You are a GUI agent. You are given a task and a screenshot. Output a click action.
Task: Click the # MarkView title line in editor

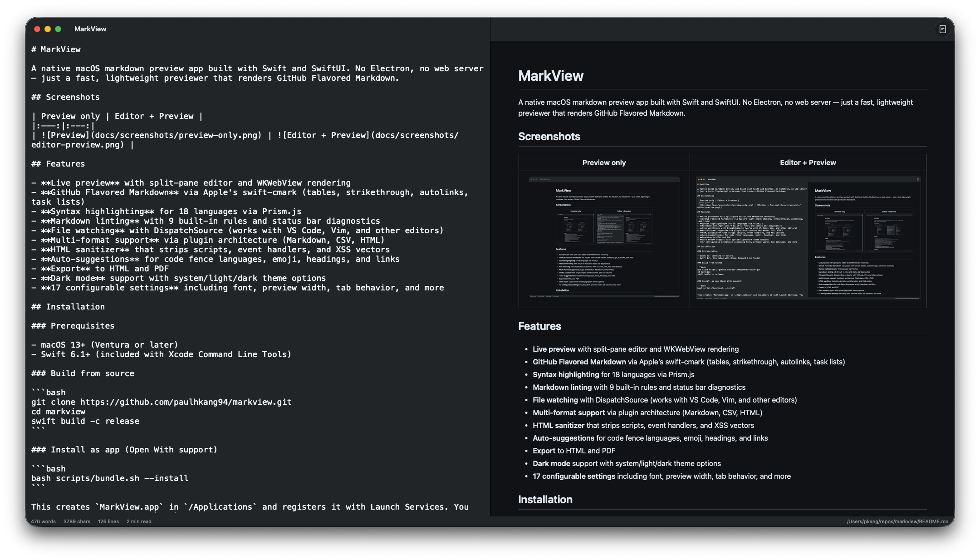coord(56,49)
